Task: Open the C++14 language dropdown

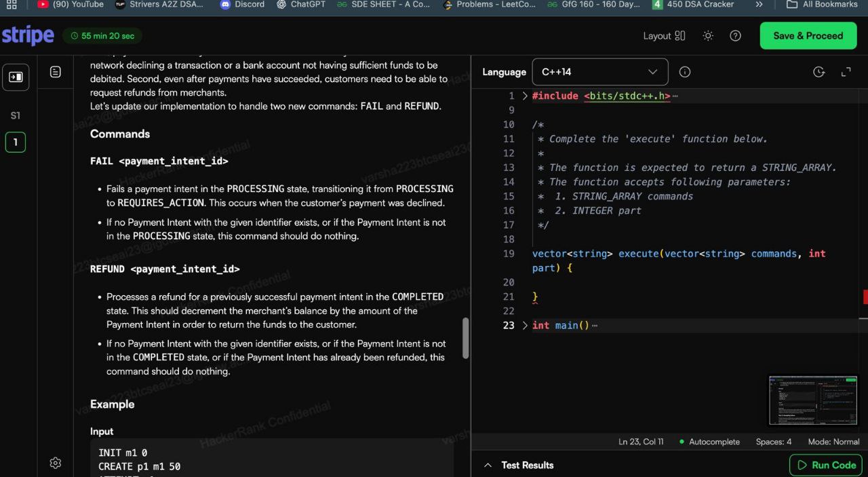Action: [599, 72]
